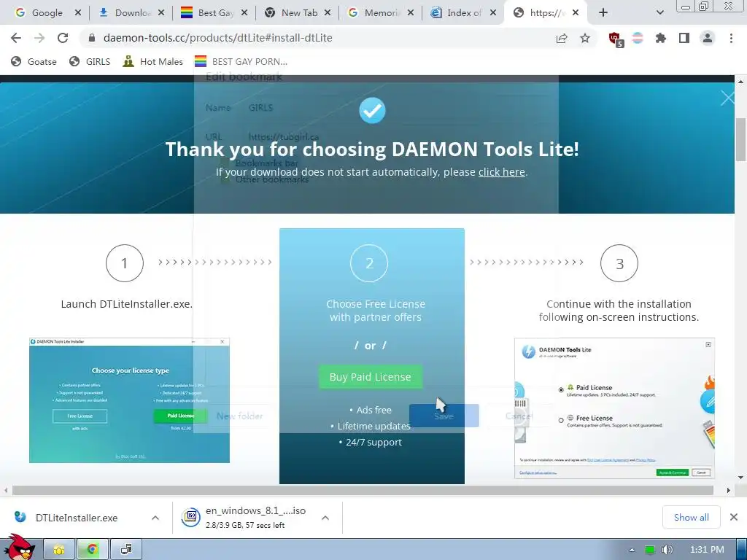Viewport: 747px width, 560px height.
Task: Toggle the browser side panel icon
Action: click(x=684, y=38)
